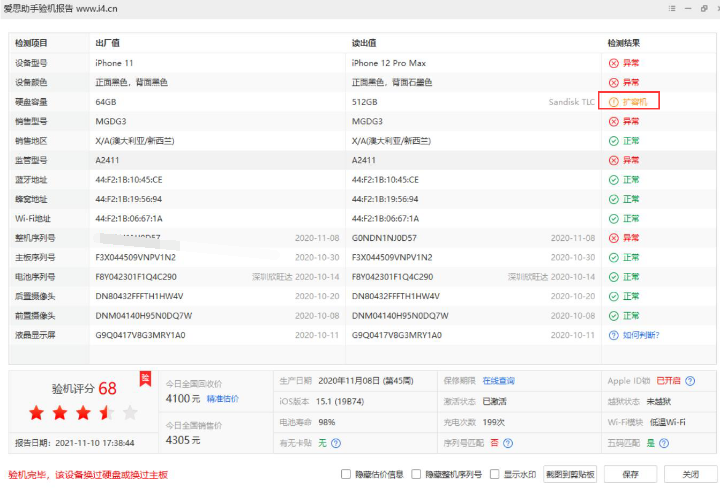Image resolution: width=723 pixels, height=504 pixels.
Task: Click question icon in 液晶显示屏 result row
Action: [614, 336]
